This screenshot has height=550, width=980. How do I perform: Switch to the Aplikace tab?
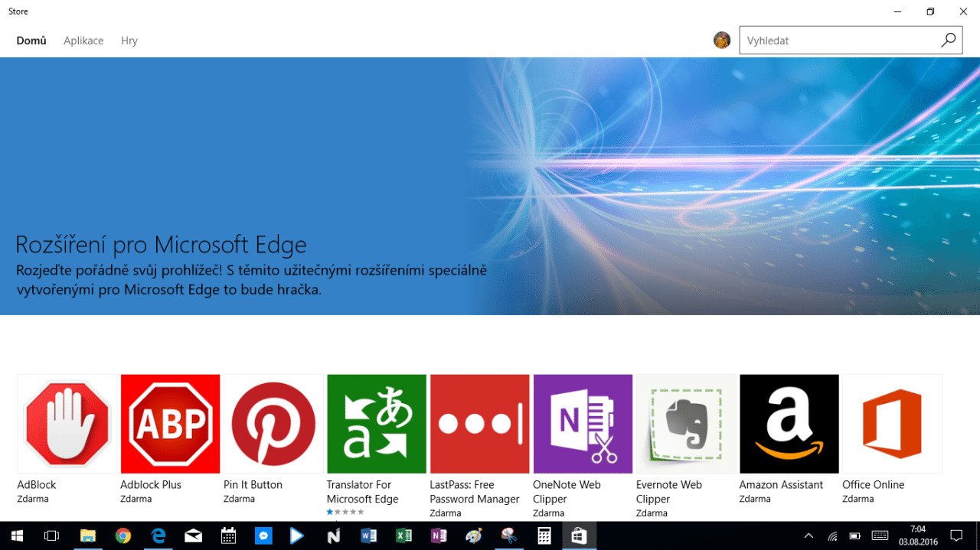click(83, 41)
